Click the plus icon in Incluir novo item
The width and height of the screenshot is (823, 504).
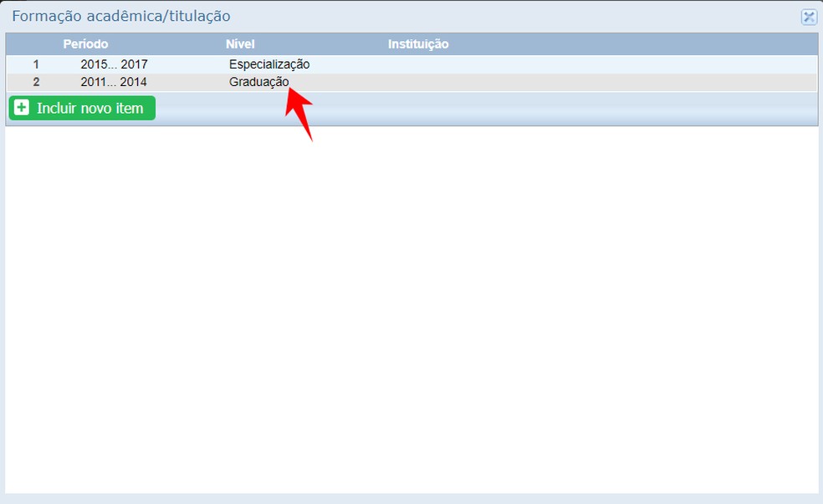pyautogui.click(x=22, y=108)
